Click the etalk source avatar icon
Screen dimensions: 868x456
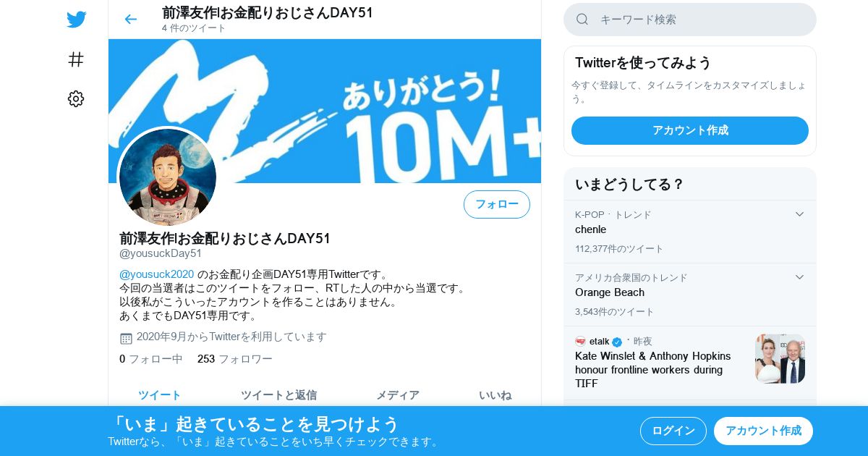coord(580,342)
